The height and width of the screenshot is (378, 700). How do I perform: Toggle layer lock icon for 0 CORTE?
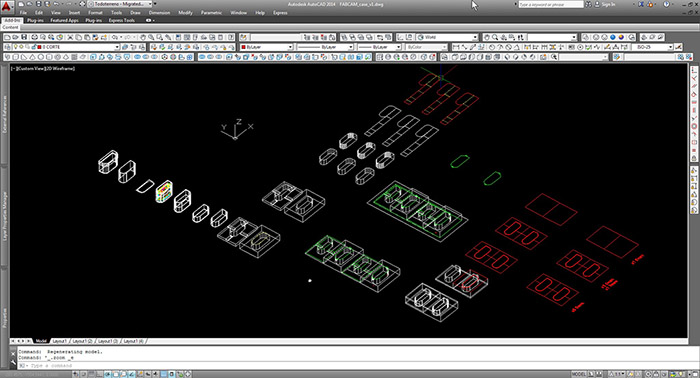click(33, 47)
